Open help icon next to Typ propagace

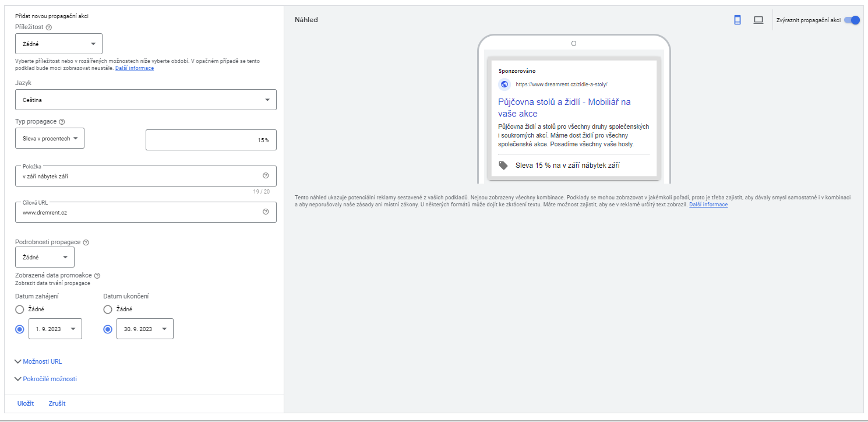[62, 122]
